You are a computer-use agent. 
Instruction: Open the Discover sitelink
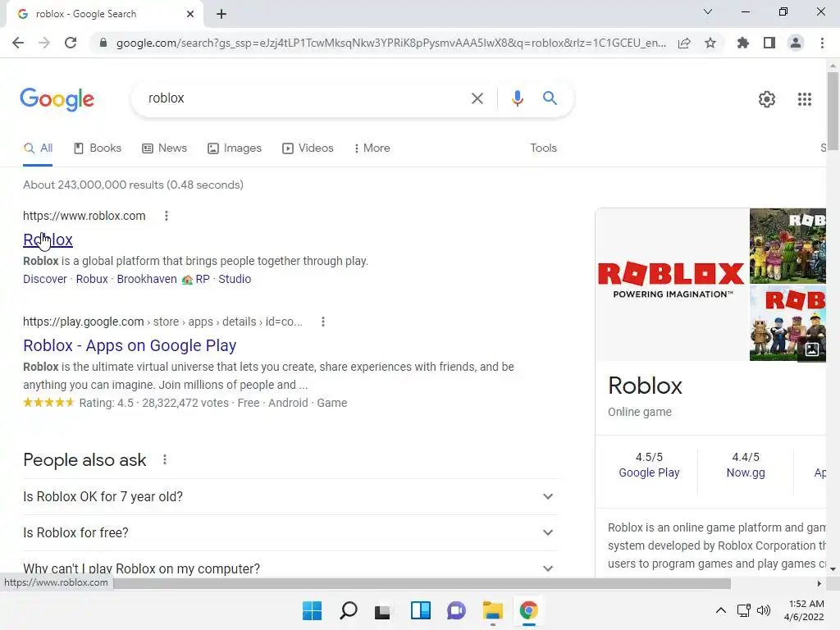45,279
